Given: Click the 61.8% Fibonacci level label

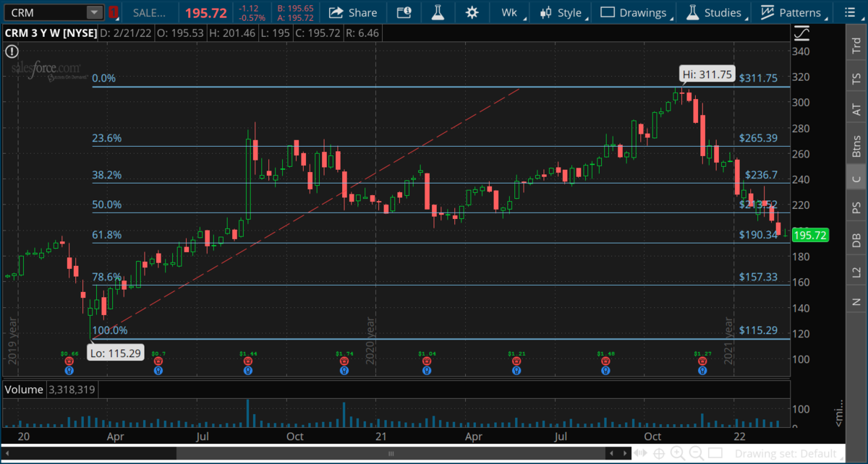Looking at the screenshot, I should (x=107, y=235).
